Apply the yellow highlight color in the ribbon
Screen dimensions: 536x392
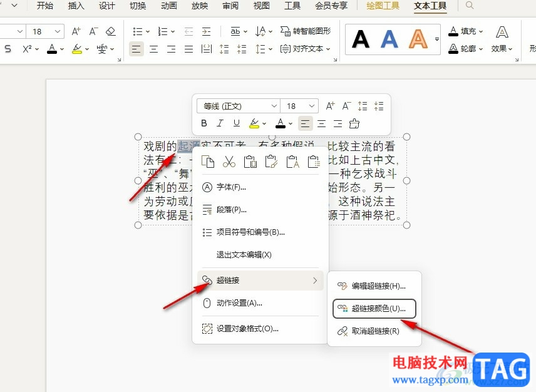(77, 49)
